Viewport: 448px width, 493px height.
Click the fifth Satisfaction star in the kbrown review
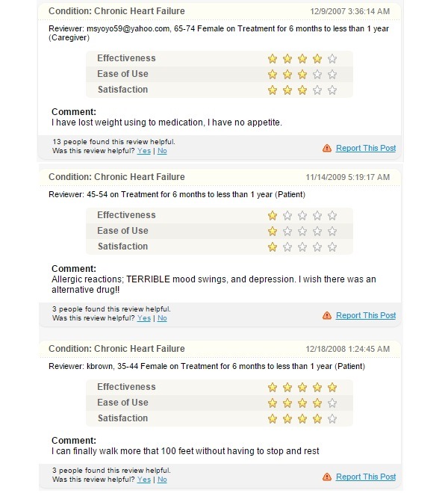point(332,419)
